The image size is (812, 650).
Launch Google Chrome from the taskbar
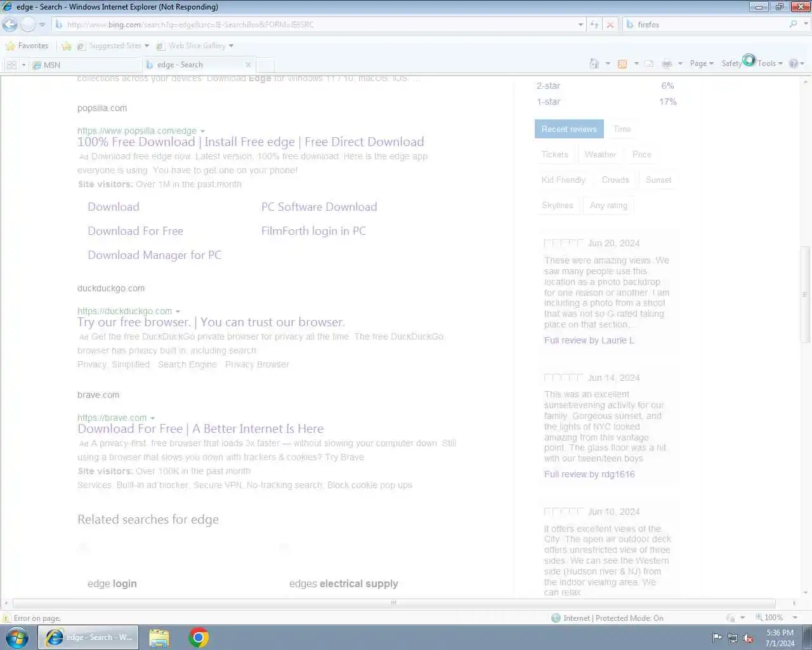pos(199,637)
